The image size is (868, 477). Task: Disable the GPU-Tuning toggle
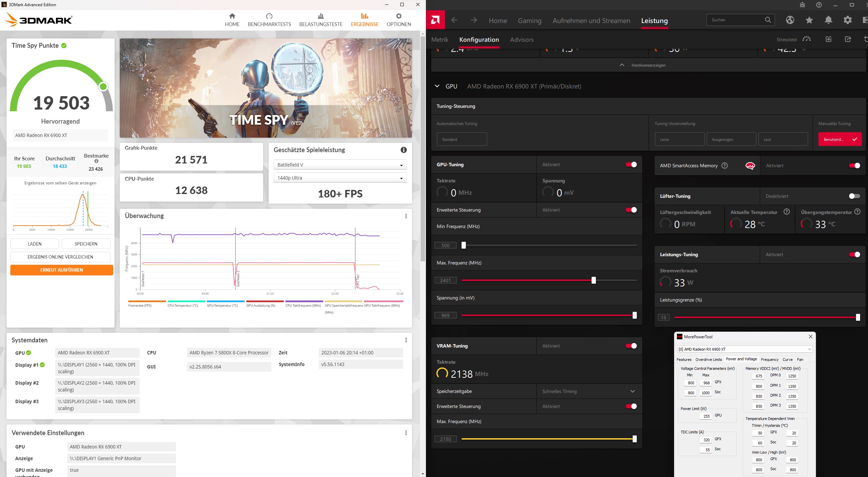coord(631,164)
